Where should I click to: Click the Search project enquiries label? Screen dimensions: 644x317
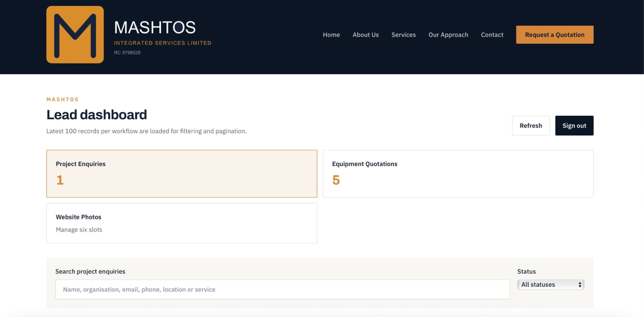pos(90,271)
